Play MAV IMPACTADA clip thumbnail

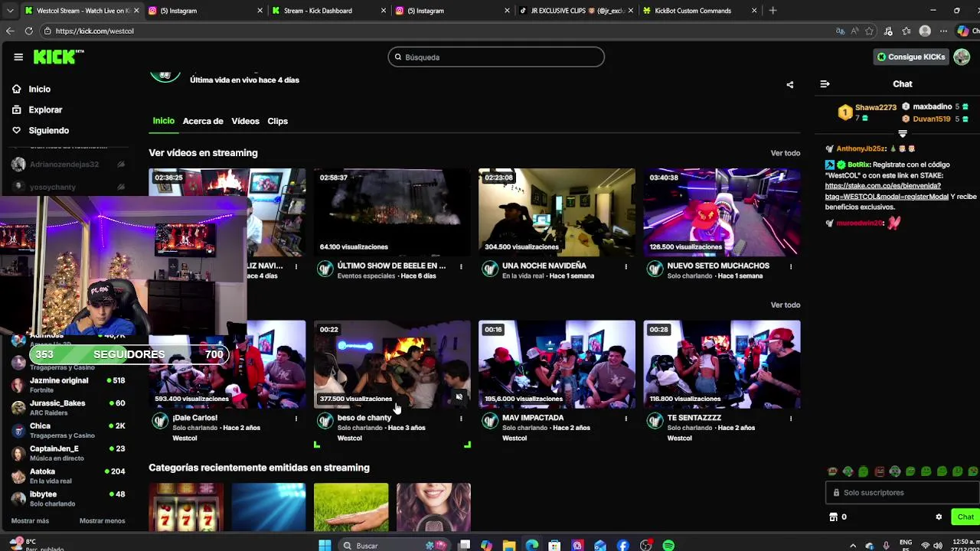(x=557, y=364)
